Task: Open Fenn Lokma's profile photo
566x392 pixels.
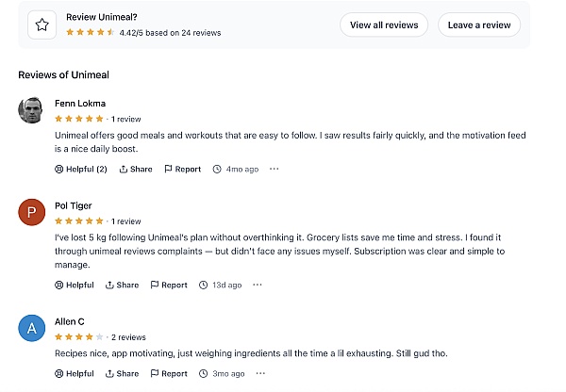Action: coord(31,110)
